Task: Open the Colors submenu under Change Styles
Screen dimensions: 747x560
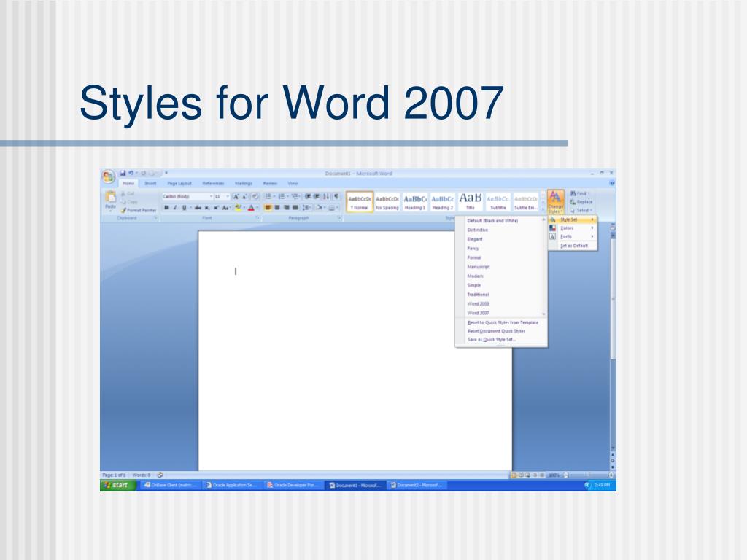Action: tap(572, 228)
